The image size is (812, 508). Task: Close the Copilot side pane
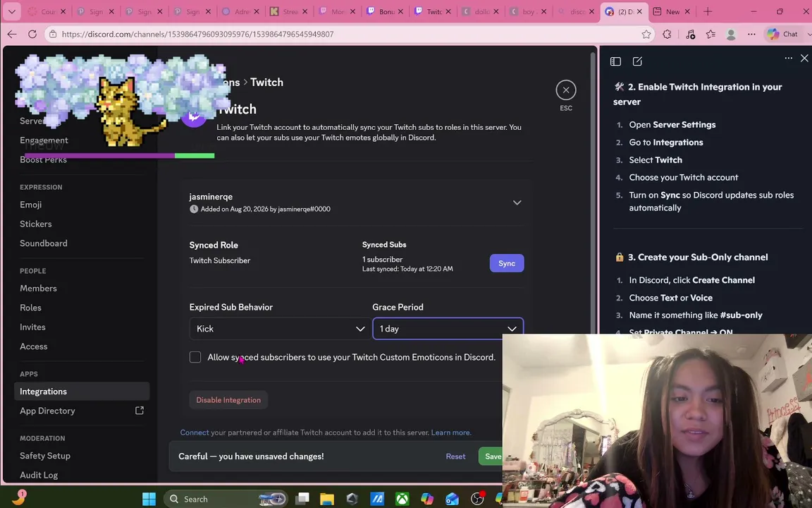pos(804,58)
